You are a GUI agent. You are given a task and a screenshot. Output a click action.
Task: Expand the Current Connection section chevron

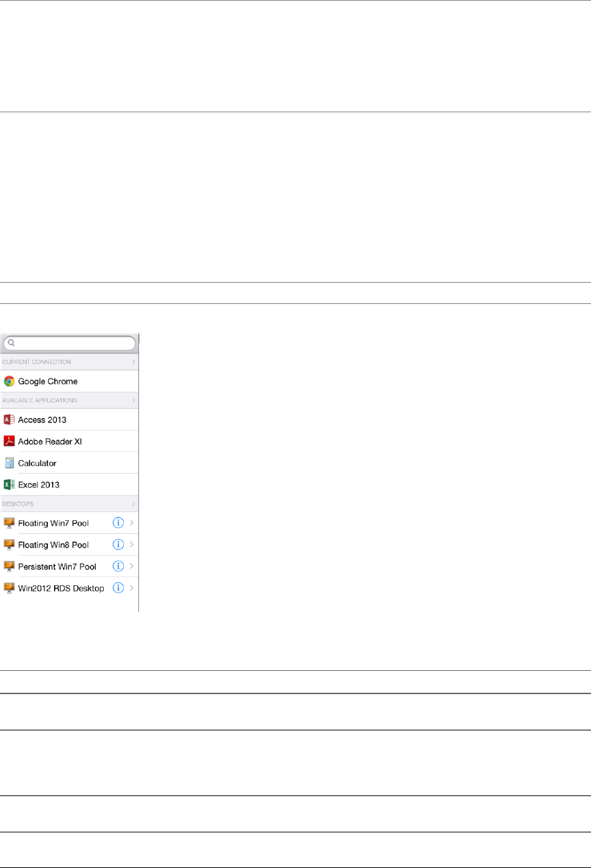click(133, 361)
